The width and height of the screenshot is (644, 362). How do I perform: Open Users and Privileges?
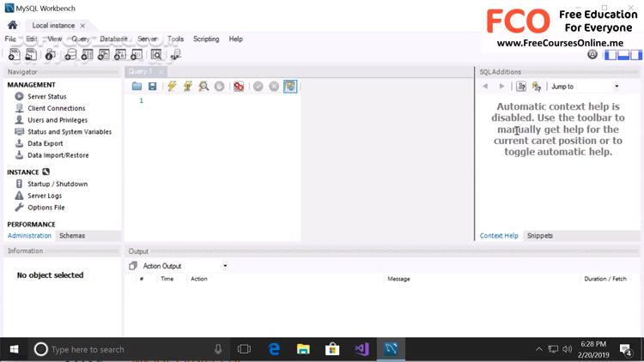(x=58, y=120)
